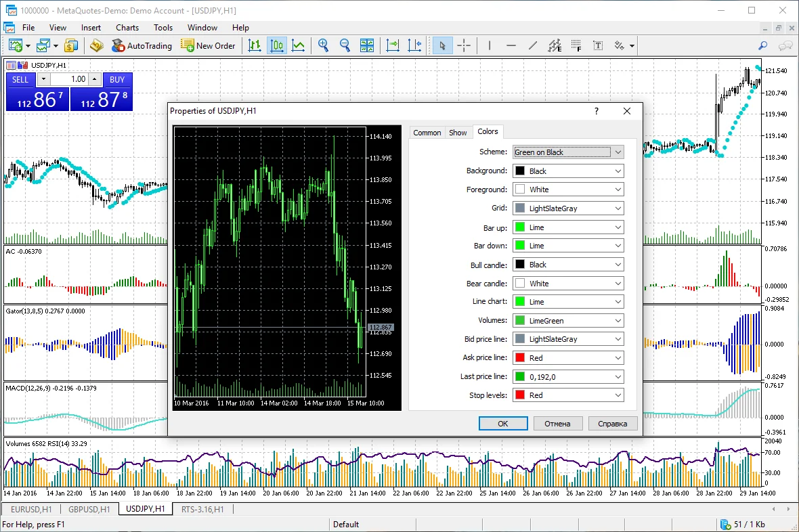Image resolution: width=799 pixels, height=532 pixels.
Task: Enable AutoTrading
Action: 142,45
